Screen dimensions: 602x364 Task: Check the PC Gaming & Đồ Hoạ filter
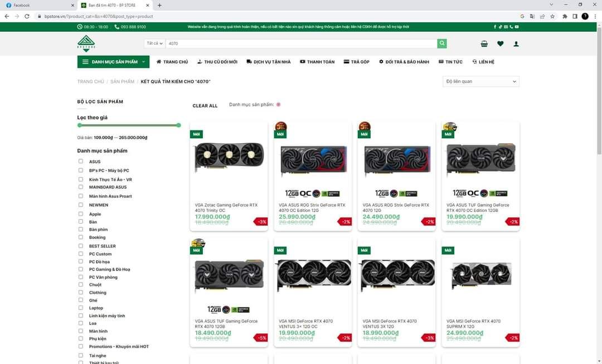[x=81, y=269]
